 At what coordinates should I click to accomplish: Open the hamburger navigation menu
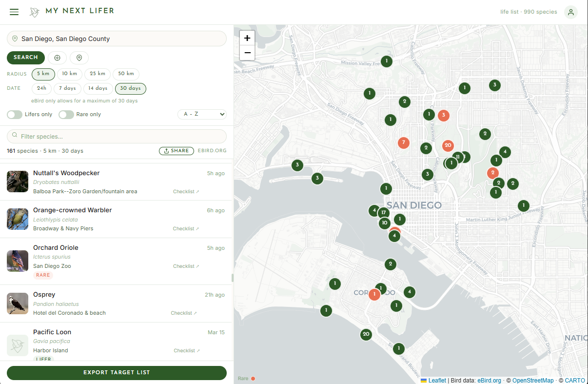(14, 12)
